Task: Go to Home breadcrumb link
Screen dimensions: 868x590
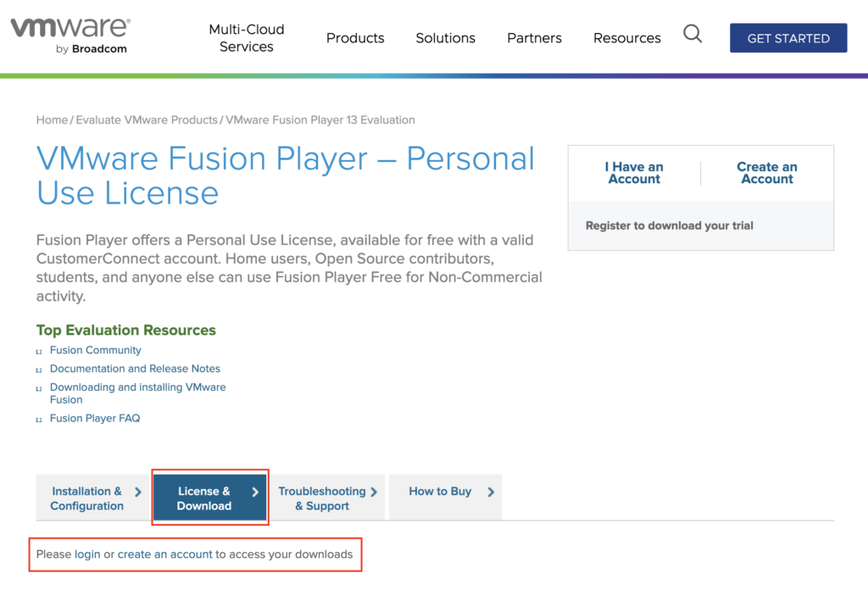Action: tap(52, 120)
